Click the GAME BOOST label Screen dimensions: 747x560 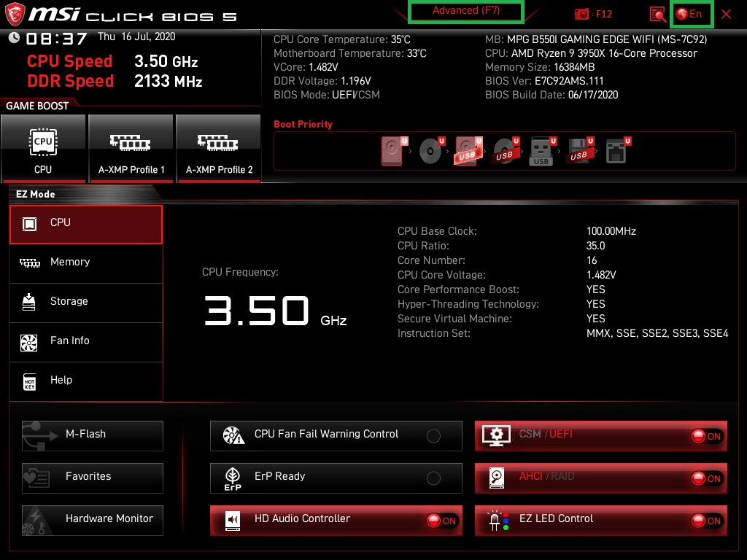coord(37,106)
